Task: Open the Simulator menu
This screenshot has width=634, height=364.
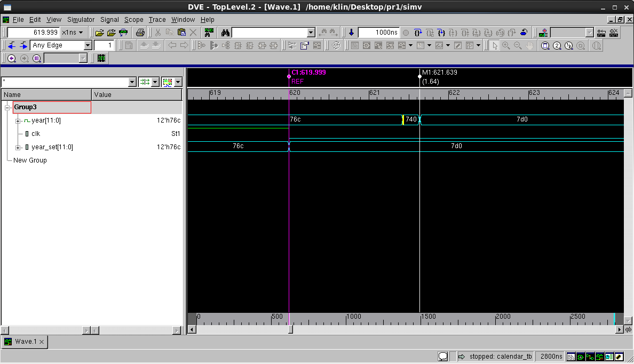Action: click(81, 19)
